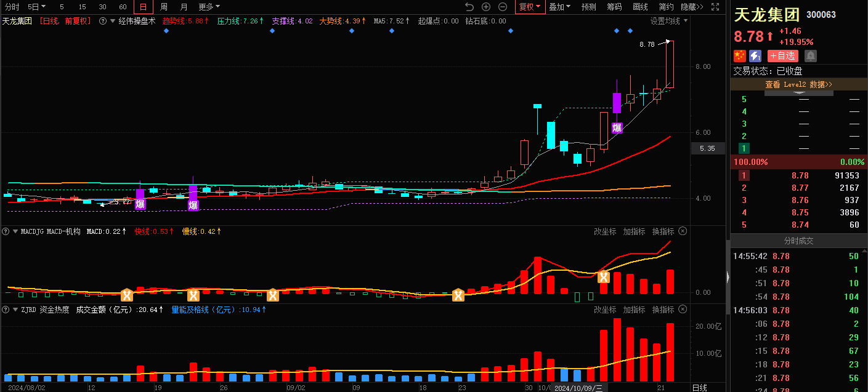
Task: Switch to 分时 intraday tab
Action: point(12,7)
